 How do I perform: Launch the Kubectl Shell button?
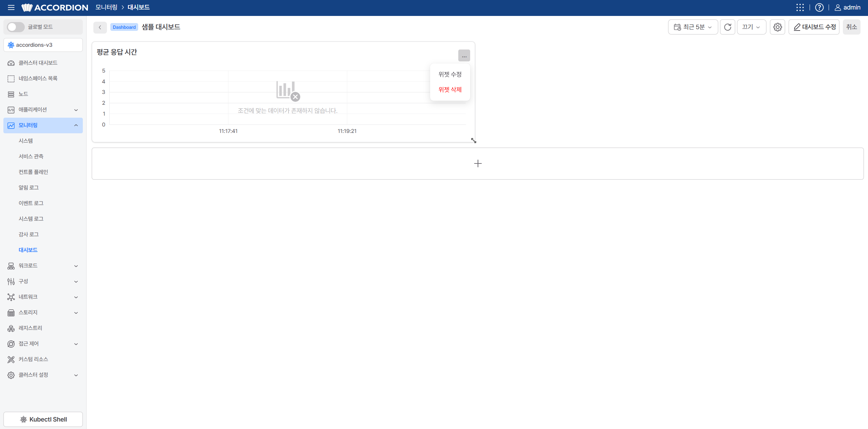[x=43, y=420]
